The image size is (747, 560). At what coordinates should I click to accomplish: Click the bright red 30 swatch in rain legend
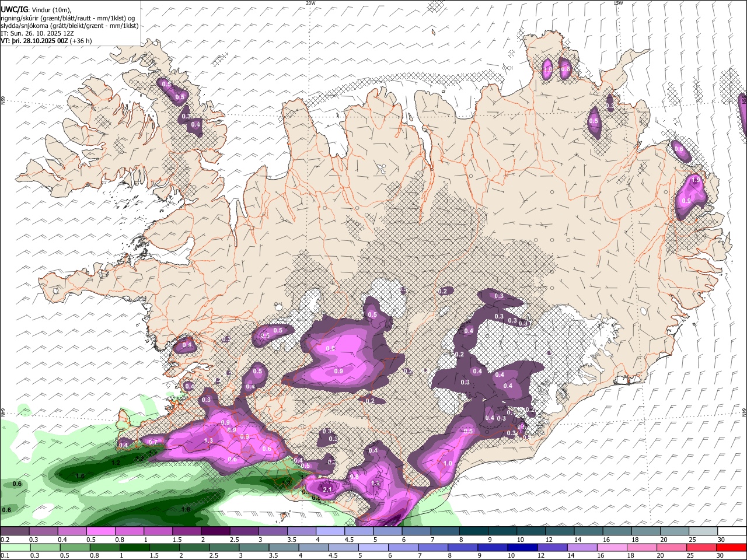coord(732,548)
